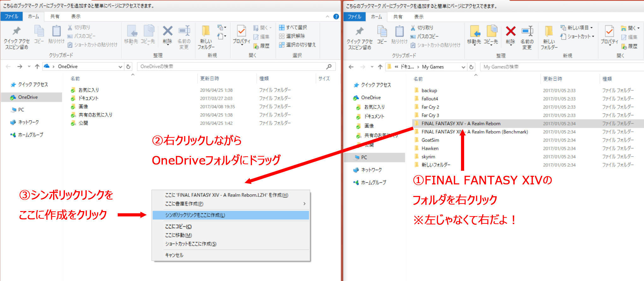Choose 'キャンセル' in context menu

[231, 255]
